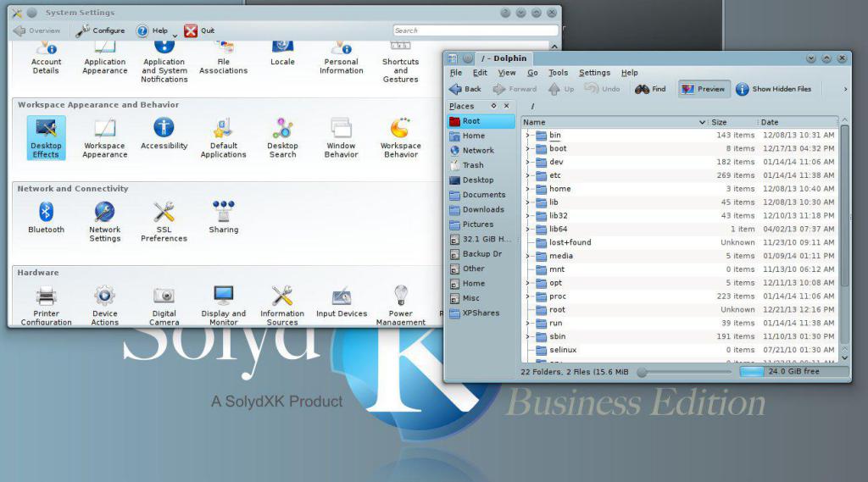
Task: Open Information Sources settings
Action: pos(282,306)
